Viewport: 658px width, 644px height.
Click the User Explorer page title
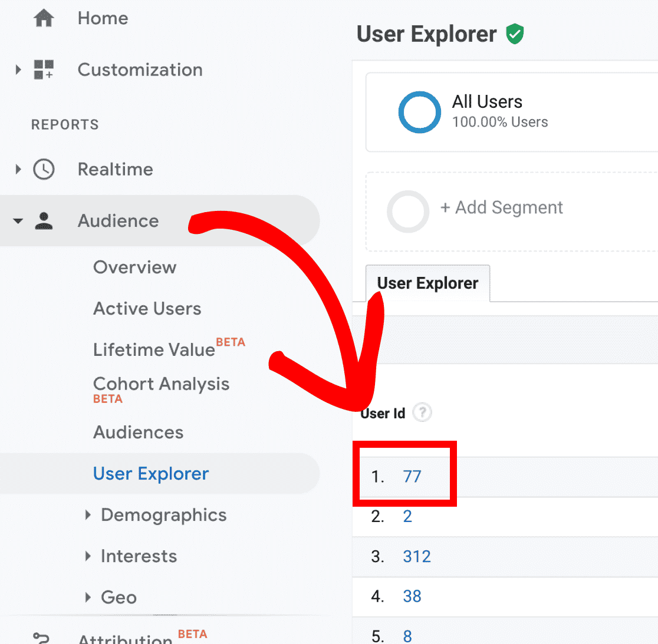pyautogui.click(x=426, y=34)
